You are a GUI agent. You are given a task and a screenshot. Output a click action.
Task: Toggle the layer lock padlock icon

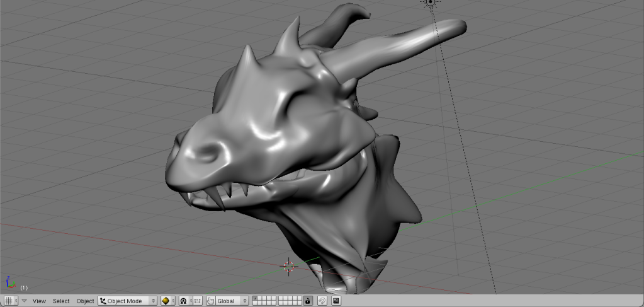pos(308,301)
